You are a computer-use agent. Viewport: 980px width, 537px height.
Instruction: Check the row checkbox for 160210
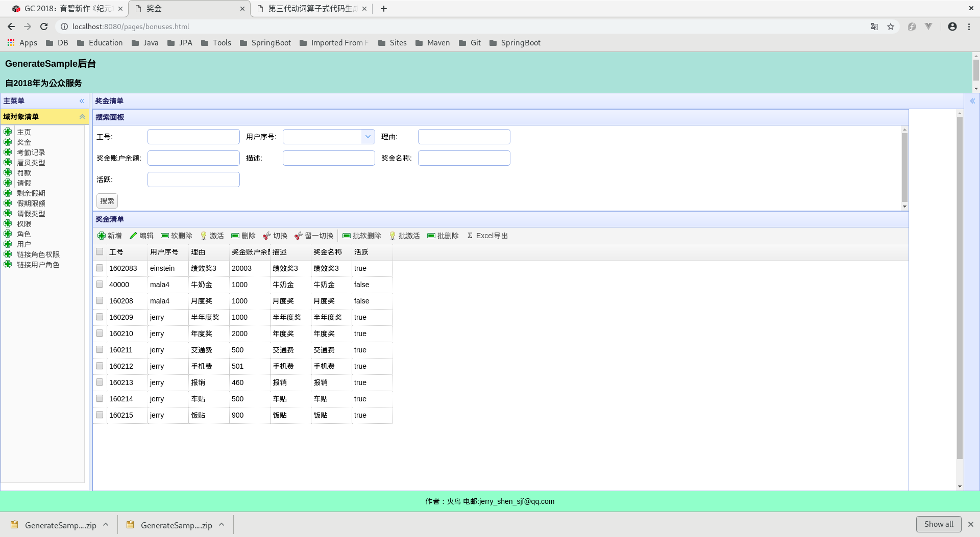100,333
